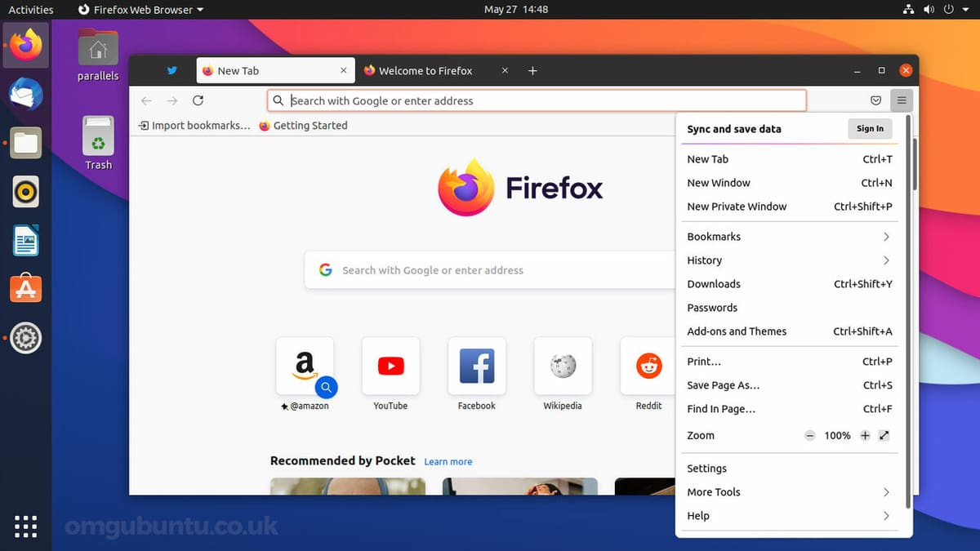Open the Wikipedia shortcut tile
980x551 pixels.
pos(562,366)
